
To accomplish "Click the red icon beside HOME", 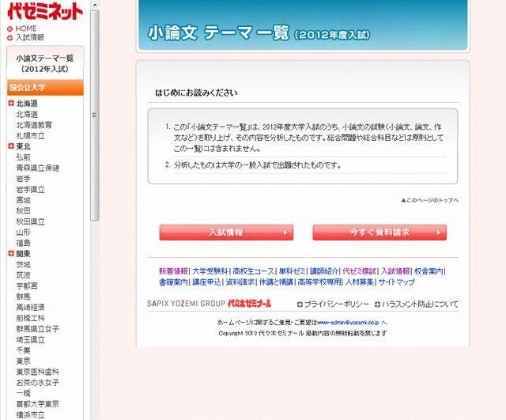I will (10, 29).
